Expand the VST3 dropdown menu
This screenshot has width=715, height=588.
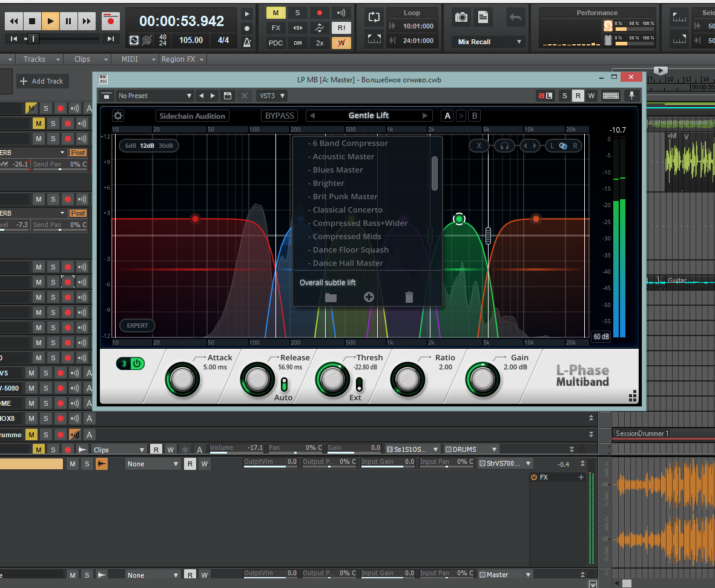[272, 96]
